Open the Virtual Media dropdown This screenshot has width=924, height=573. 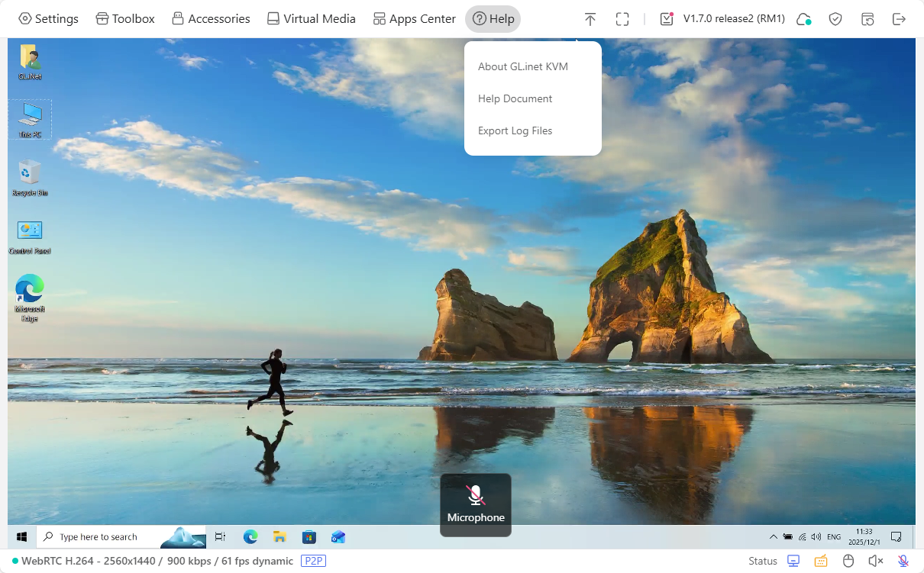click(x=311, y=19)
